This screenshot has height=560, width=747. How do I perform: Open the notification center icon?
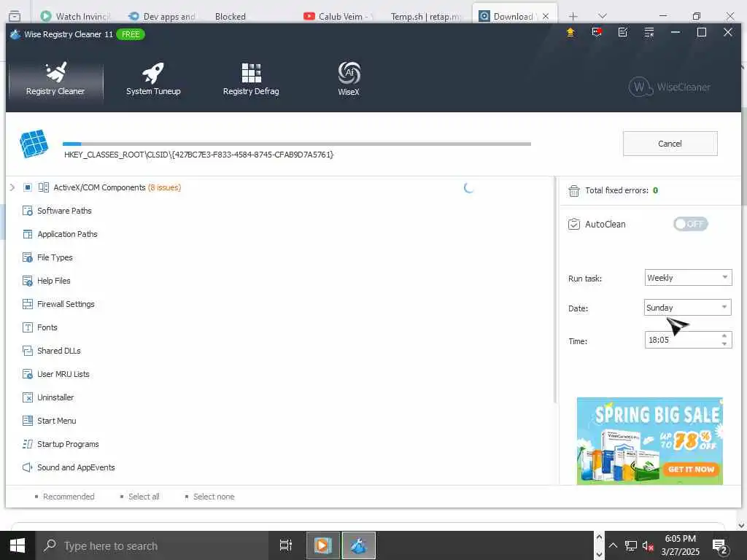point(720,545)
